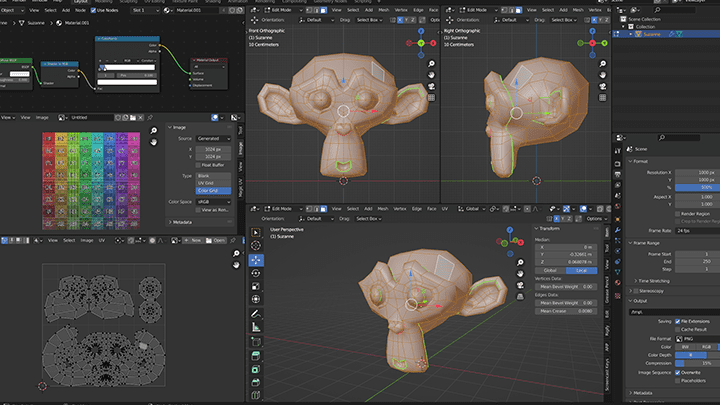Select the Loop Cut tool
This screenshot has height=405, width=720.
256,395
